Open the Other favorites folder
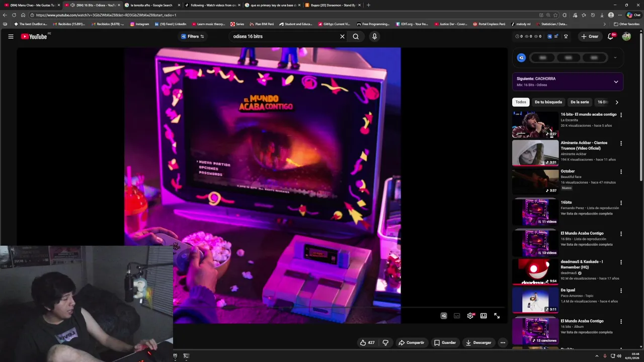The height and width of the screenshot is (362, 644). tap(626, 24)
